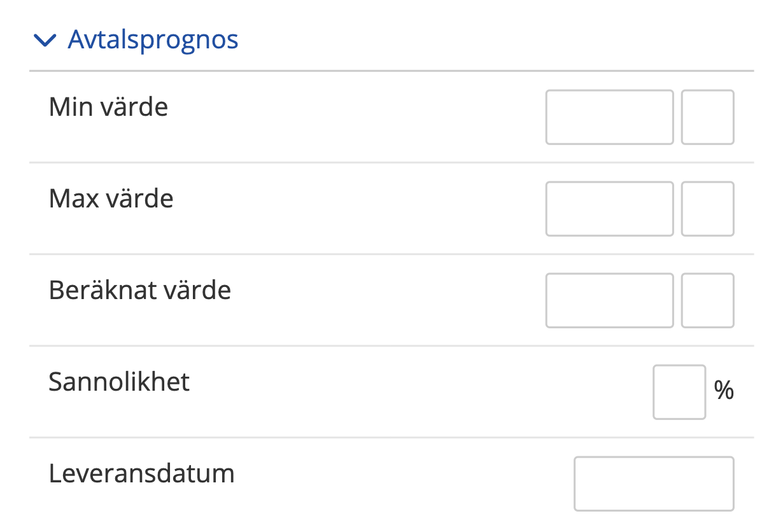Click the percent sign after Sannolikhet box

pyautogui.click(x=724, y=391)
